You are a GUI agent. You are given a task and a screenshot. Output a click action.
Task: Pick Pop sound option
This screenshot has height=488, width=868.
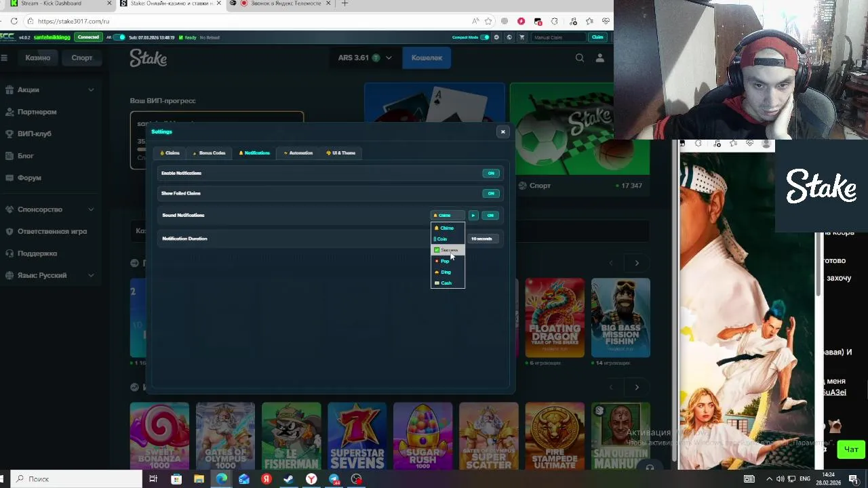[x=448, y=261]
